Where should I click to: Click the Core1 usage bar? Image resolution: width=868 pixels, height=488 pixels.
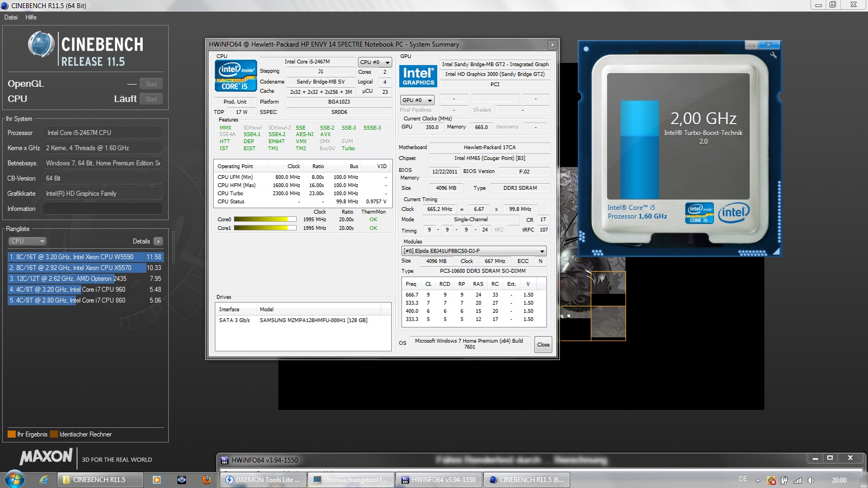[265, 228]
